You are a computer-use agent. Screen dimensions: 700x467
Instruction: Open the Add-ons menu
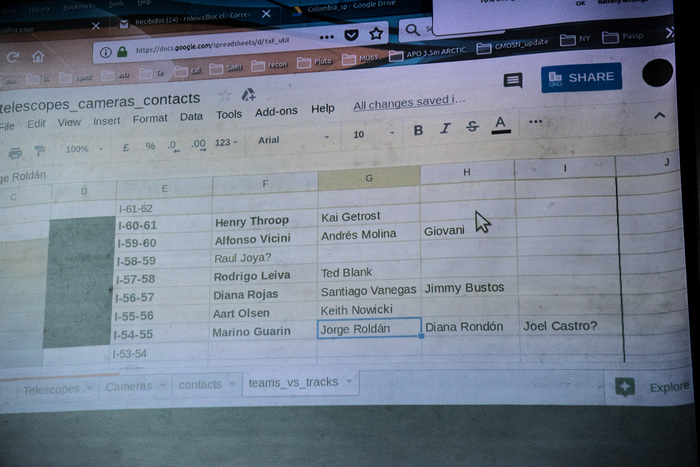coord(276,112)
